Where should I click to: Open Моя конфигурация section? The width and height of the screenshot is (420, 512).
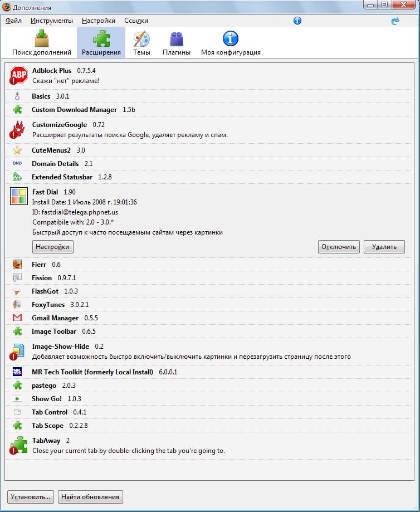[x=231, y=43]
